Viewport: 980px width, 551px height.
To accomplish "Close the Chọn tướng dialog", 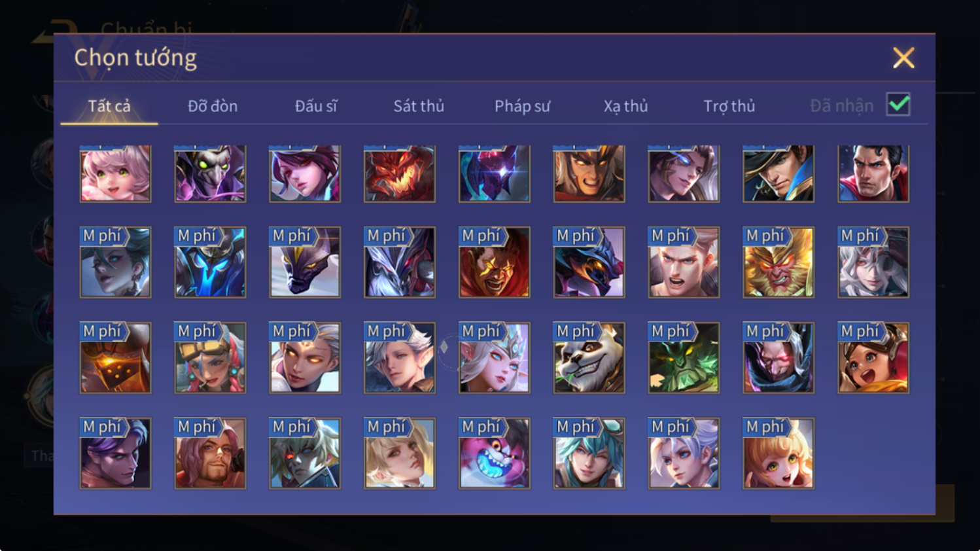I will tap(903, 58).
